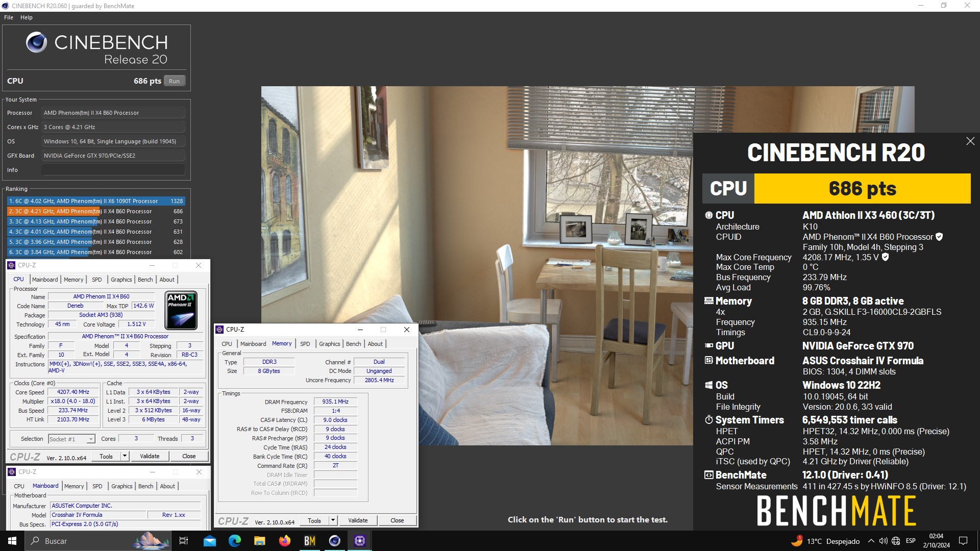Viewport: 980px width, 551px height.
Task: Click the verified shield beside Max Core Frequency
Action: click(885, 257)
